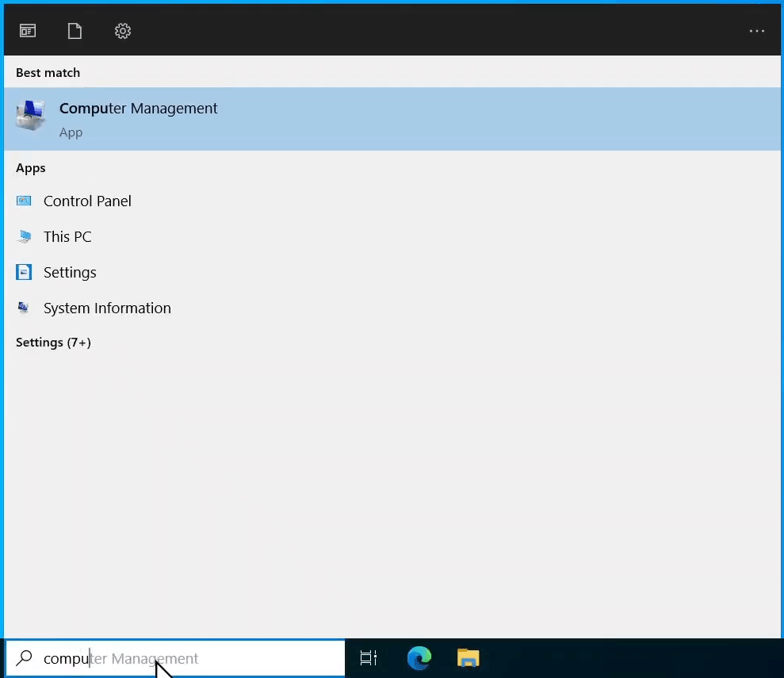Select Control Panel from Apps results

click(87, 201)
